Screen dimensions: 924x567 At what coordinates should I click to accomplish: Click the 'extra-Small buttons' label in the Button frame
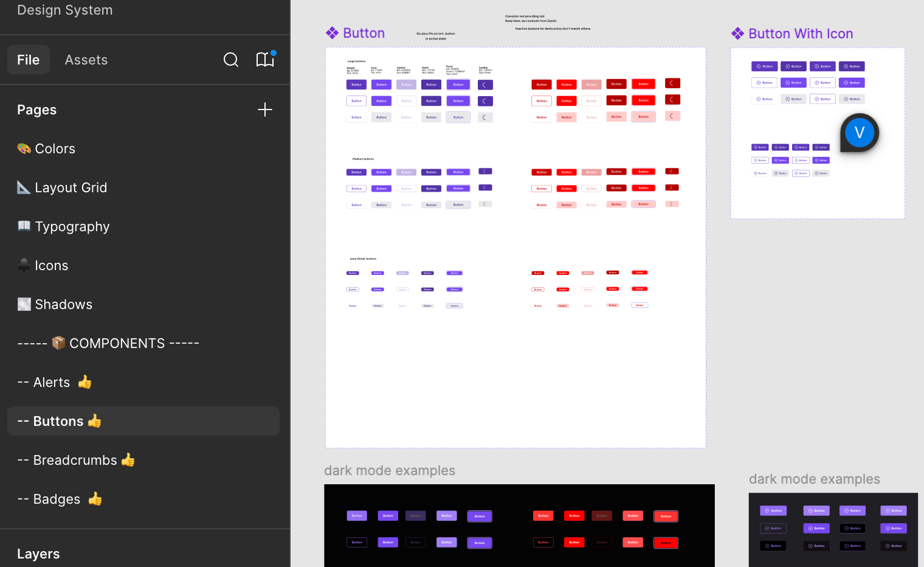[363, 259]
